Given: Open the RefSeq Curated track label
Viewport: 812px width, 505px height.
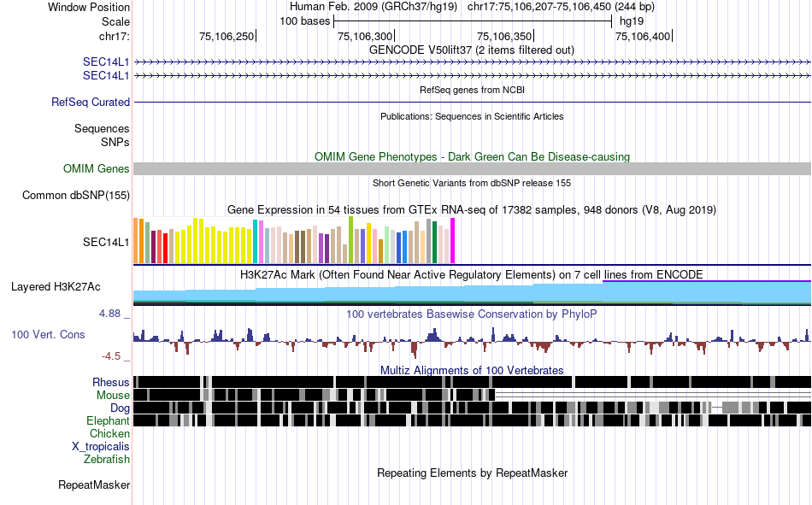Looking at the screenshot, I should click(90, 102).
